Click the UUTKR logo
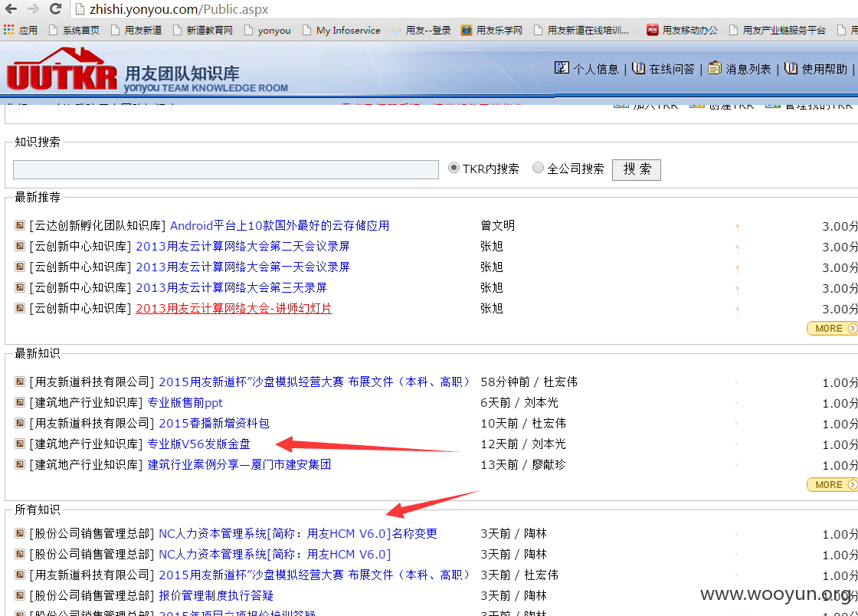Screen dimensions: 858x616 click(x=62, y=70)
